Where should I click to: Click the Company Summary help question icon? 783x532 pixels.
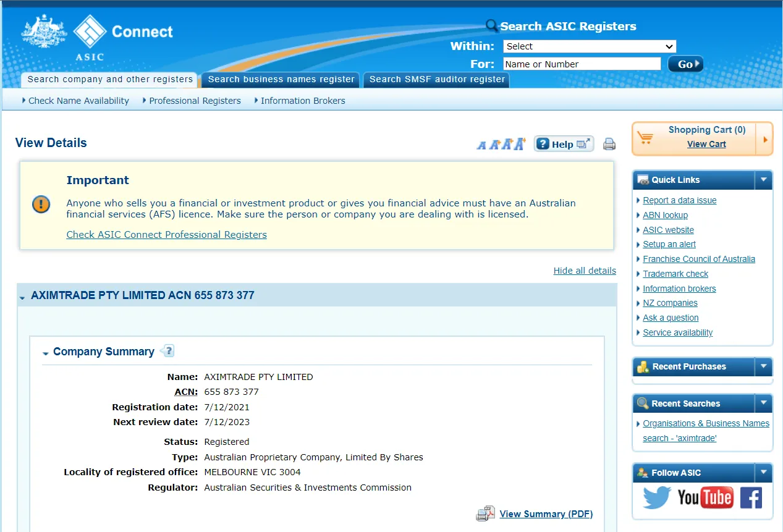(167, 351)
